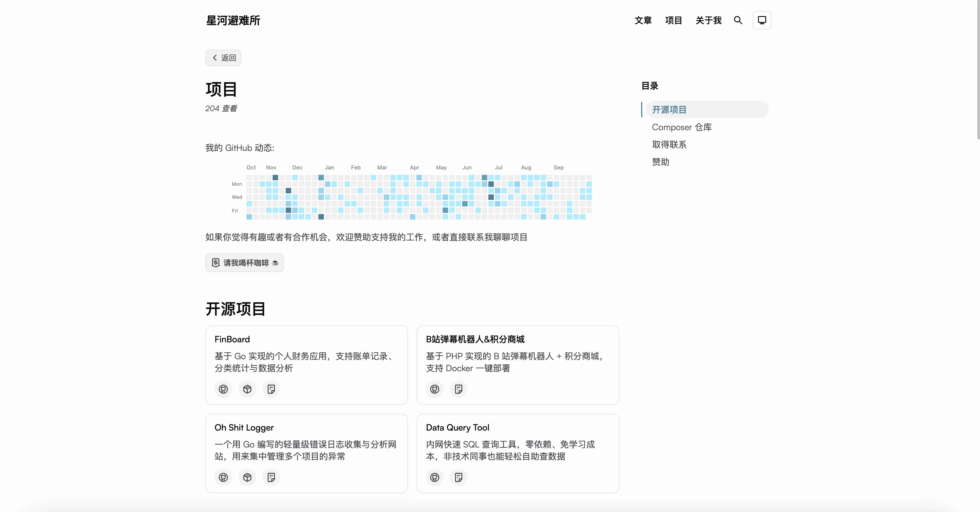Open Bilibili danmaku robot GitHub icon
The height and width of the screenshot is (512, 980).
pyautogui.click(x=434, y=389)
